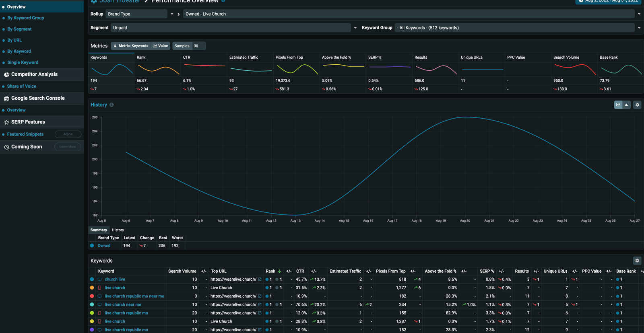644x333 pixels.
Task: Click the blue Owned brand color swatch
Action: coord(92,246)
